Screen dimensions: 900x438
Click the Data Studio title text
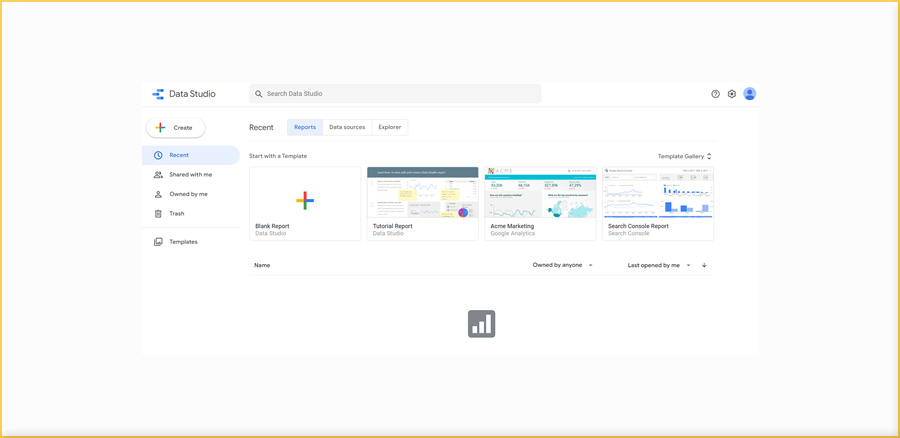[x=192, y=94]
